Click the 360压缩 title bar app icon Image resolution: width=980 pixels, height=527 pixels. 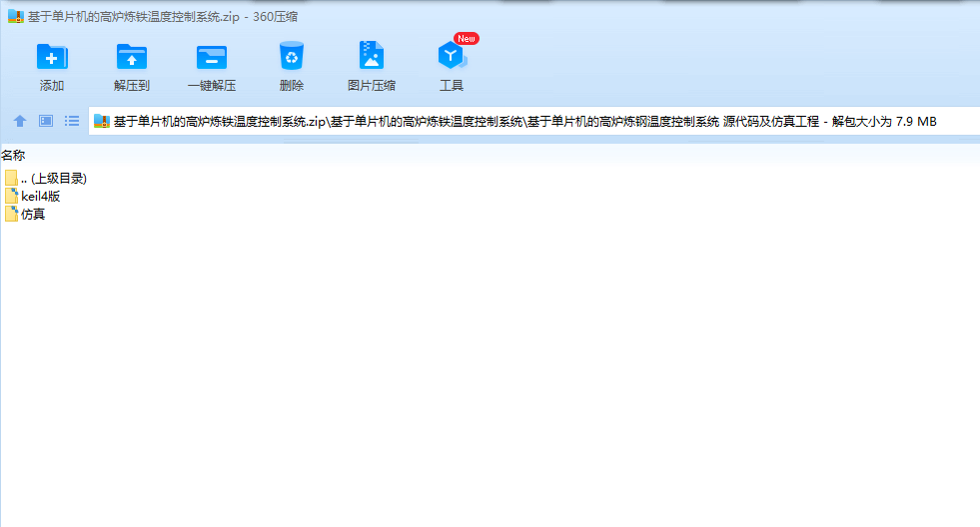(x=16, y=16)
